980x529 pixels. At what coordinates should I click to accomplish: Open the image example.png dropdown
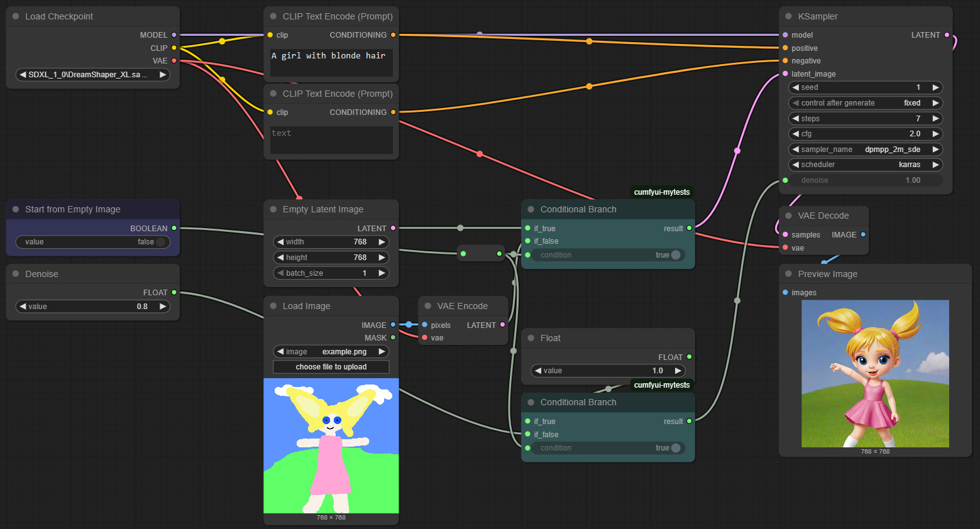pos(331,352)
